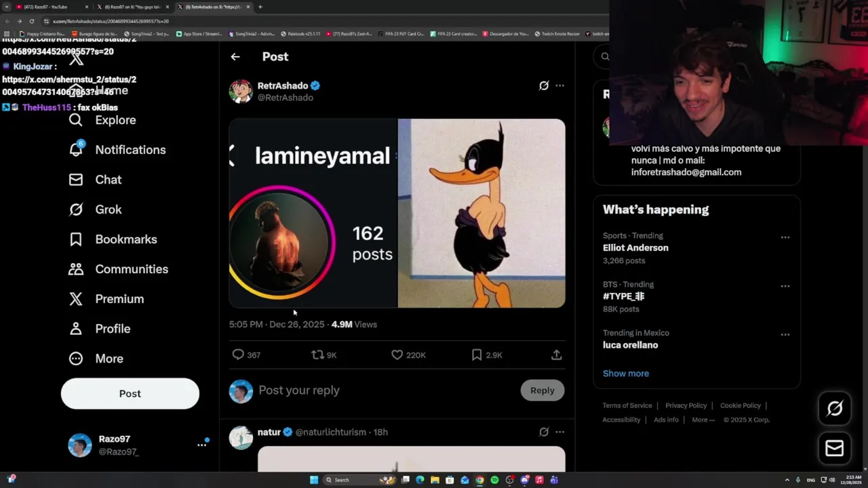The height and width of the screenshot is (488, 868).
Task: Open Communities in the sidebar
Action: coord(118,269)
